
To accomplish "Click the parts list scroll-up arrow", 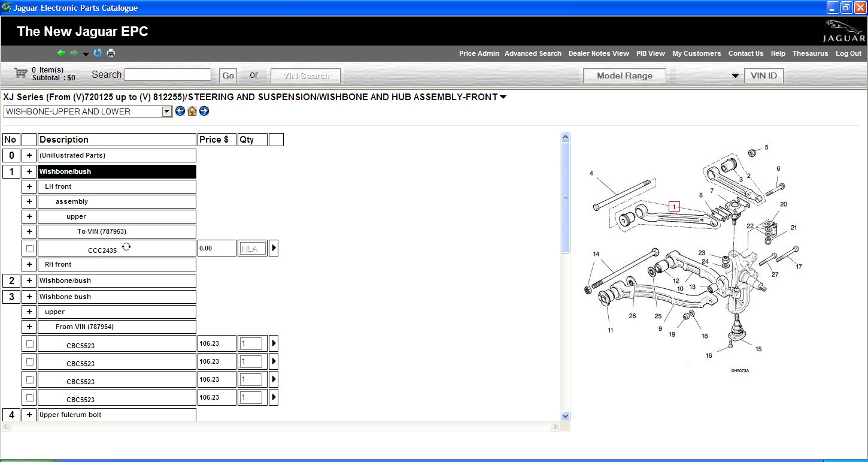I will [x=566, y=137].
